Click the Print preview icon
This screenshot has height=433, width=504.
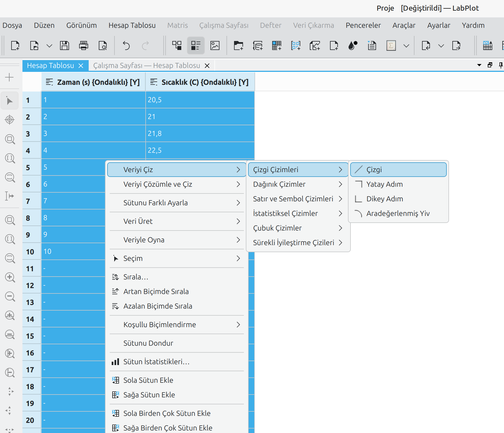[103, 45]
